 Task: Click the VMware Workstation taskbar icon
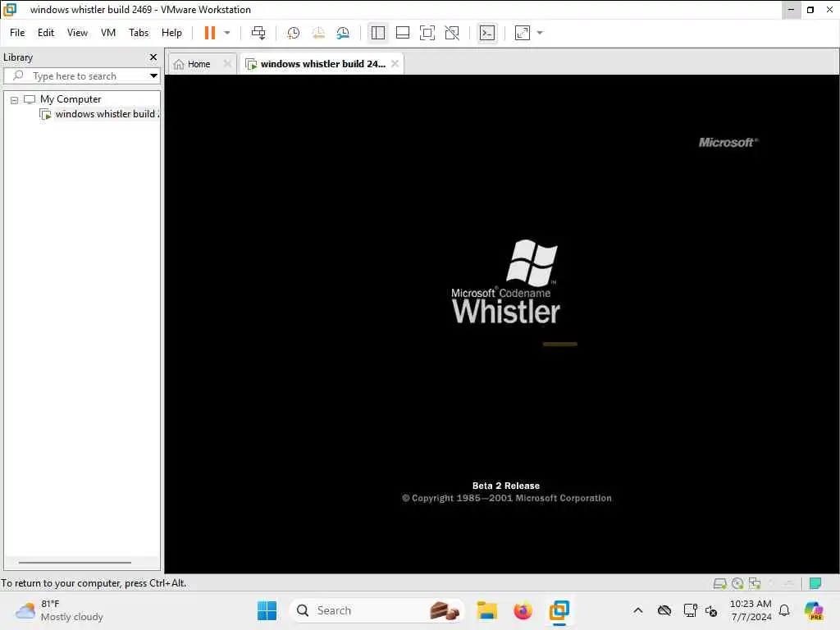tap(559, 610)
